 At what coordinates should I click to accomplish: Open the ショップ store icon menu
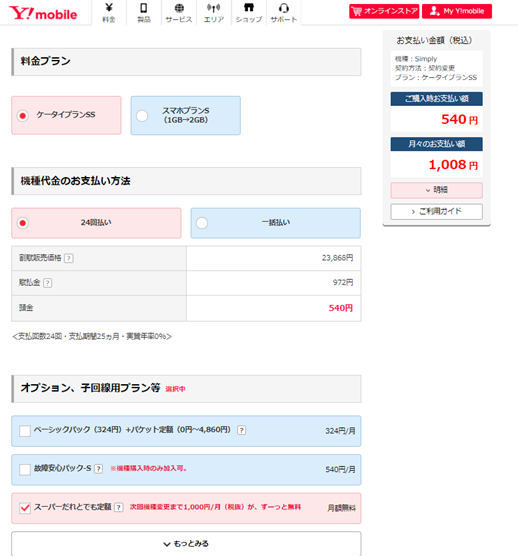pos(249,13)
